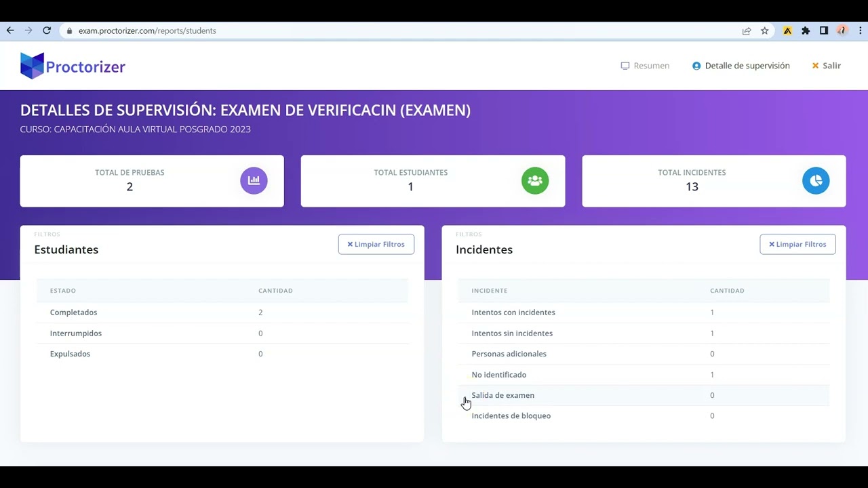Click the CANTIDAD header in the Estudiantes table
The width and height of the screenshot is (868, 488).
(275, 291)
